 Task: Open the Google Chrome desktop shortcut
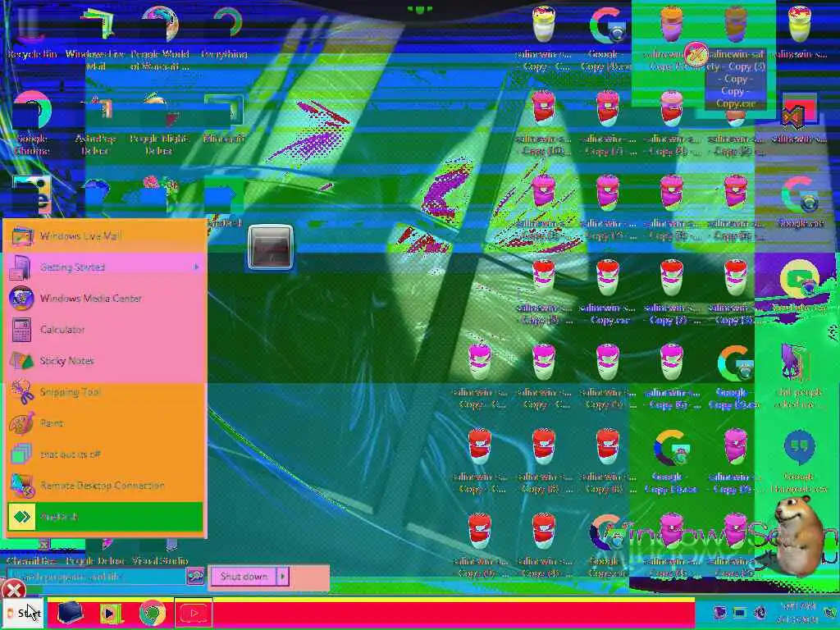coord(32,123)
